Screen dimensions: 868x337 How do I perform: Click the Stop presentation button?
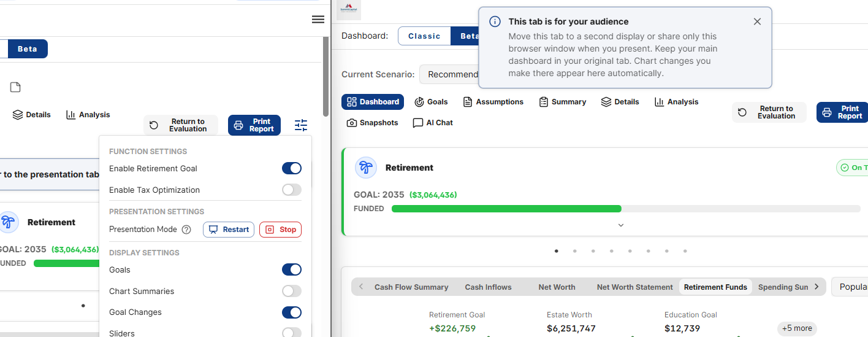(x=281, y=230)
